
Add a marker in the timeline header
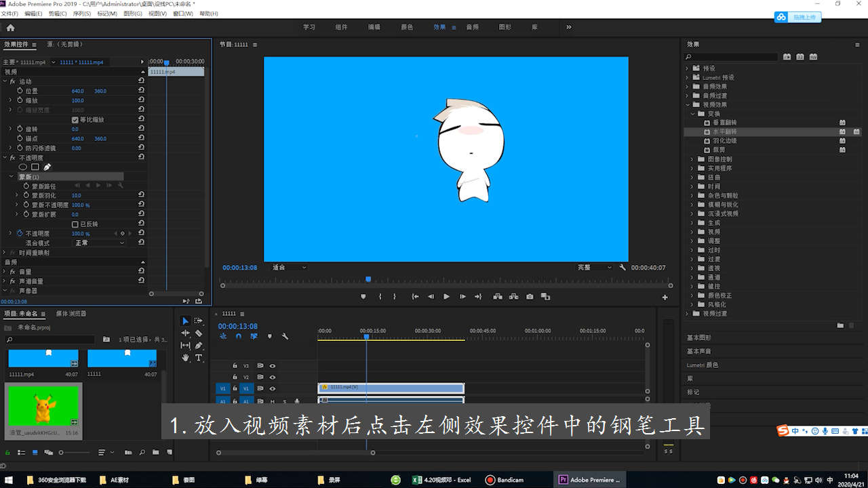[270, 336]
